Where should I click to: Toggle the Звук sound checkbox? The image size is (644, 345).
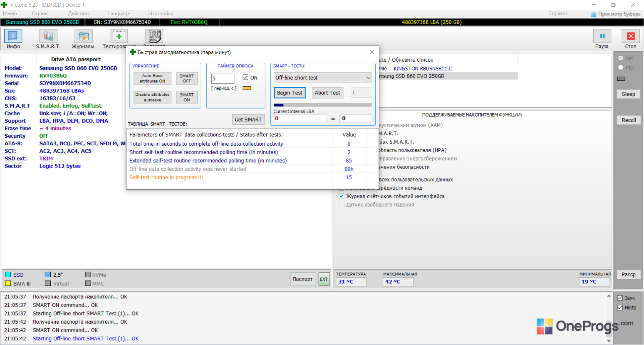coord(620,298)
